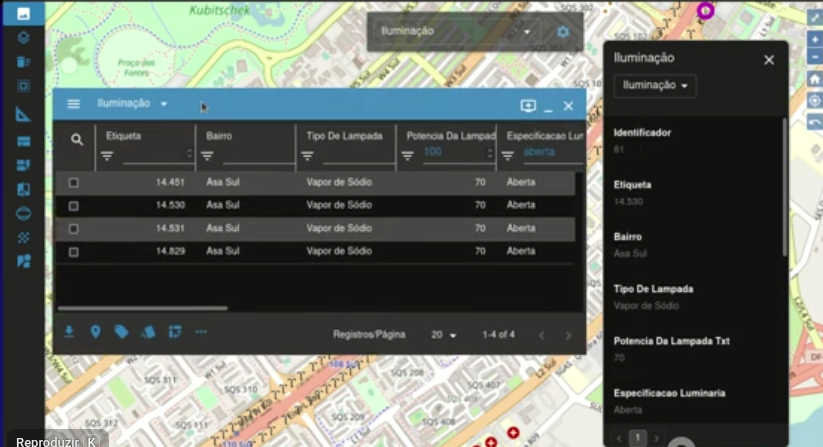Image resolution: width=823 pixels, height=447 pixels.
Task: Click the map pin locate icon
Action: coord(95,332)
